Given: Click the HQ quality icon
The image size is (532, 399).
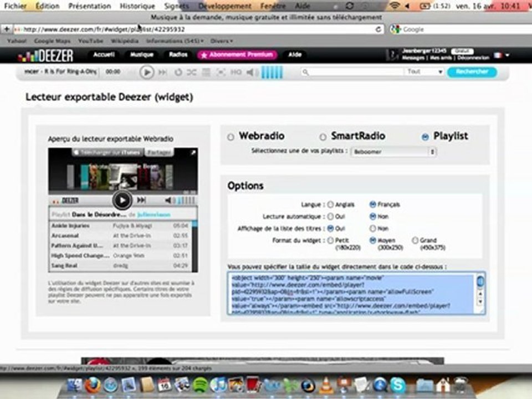Looking at the screenshot, I should point(236,72).
